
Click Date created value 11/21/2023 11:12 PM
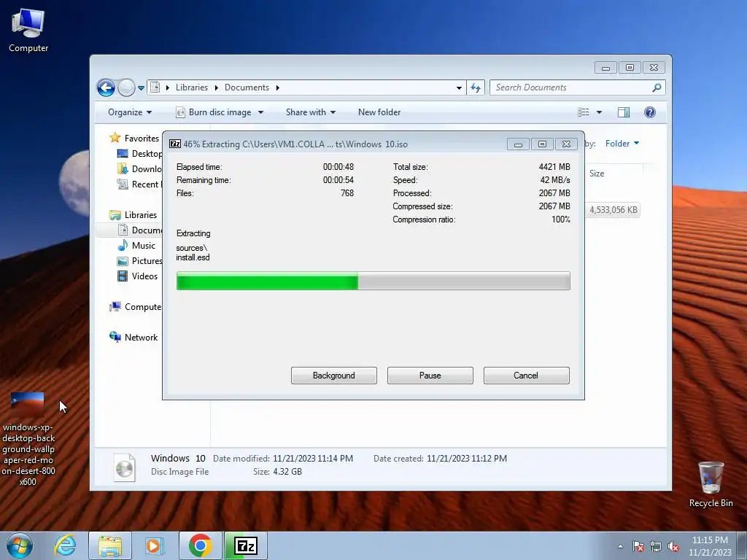(467, 459)
